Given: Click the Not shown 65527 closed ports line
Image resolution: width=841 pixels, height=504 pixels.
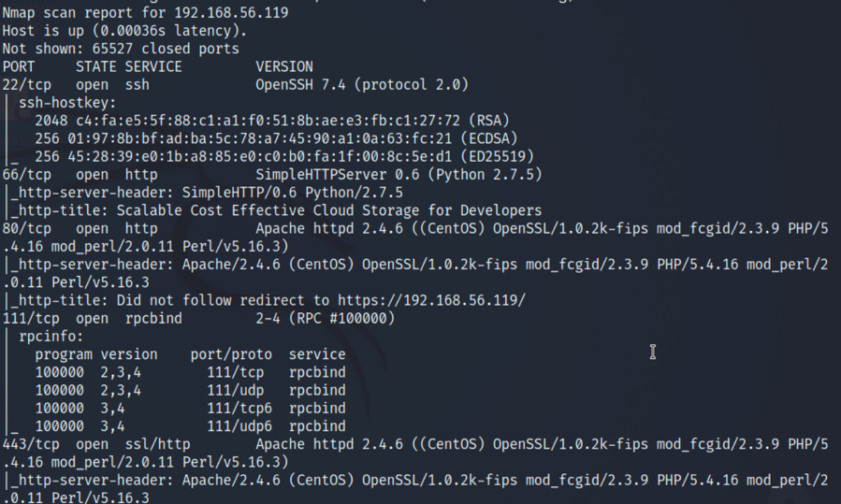Looking at the screenshot, I should (121, 49).
